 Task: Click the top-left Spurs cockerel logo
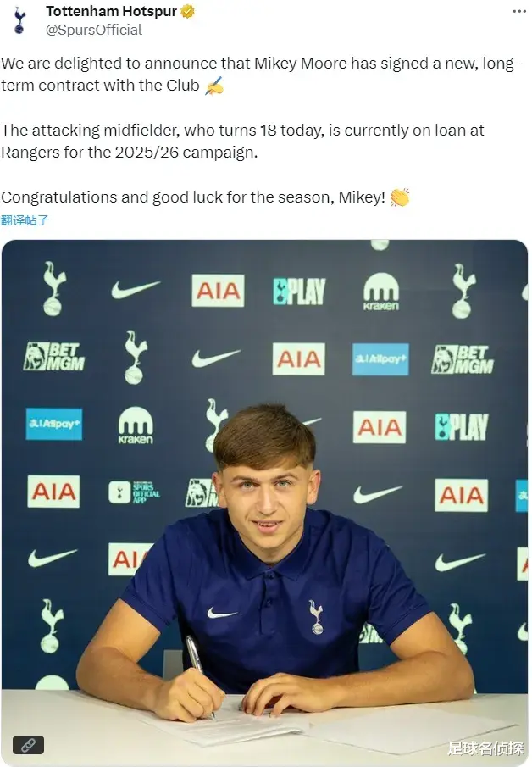[x=53, y=289]
